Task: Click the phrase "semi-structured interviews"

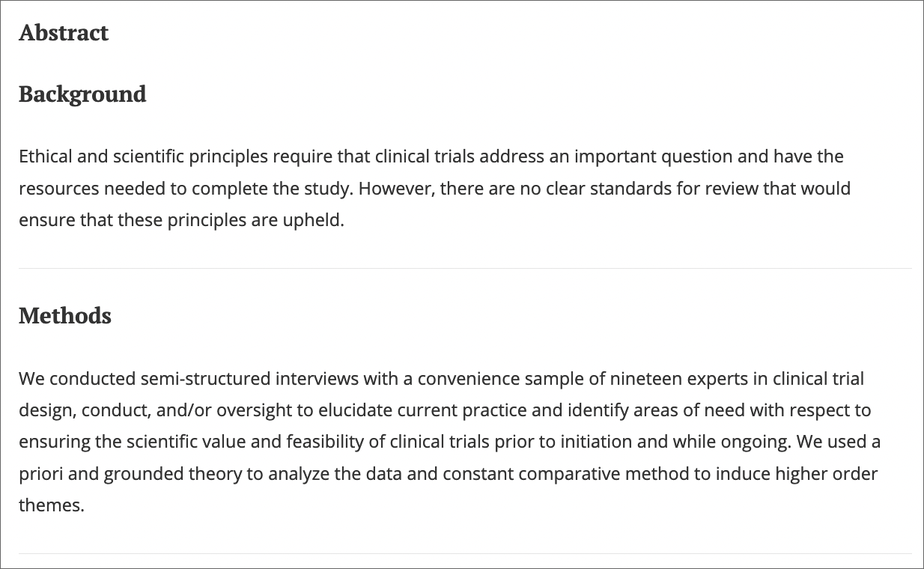Action: [249, 379]
